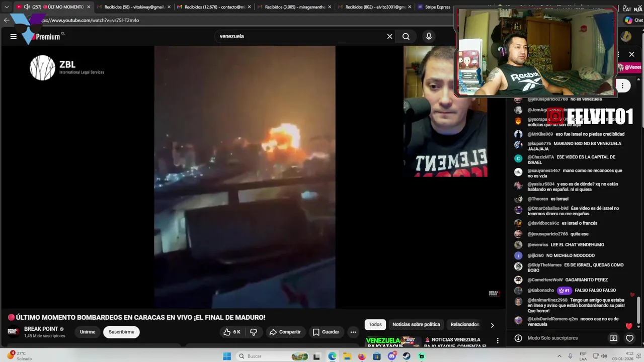Open the VENEZUELA BAJO ATAQUE thumbnail
The image size is (644, 362).
point(393,341)
